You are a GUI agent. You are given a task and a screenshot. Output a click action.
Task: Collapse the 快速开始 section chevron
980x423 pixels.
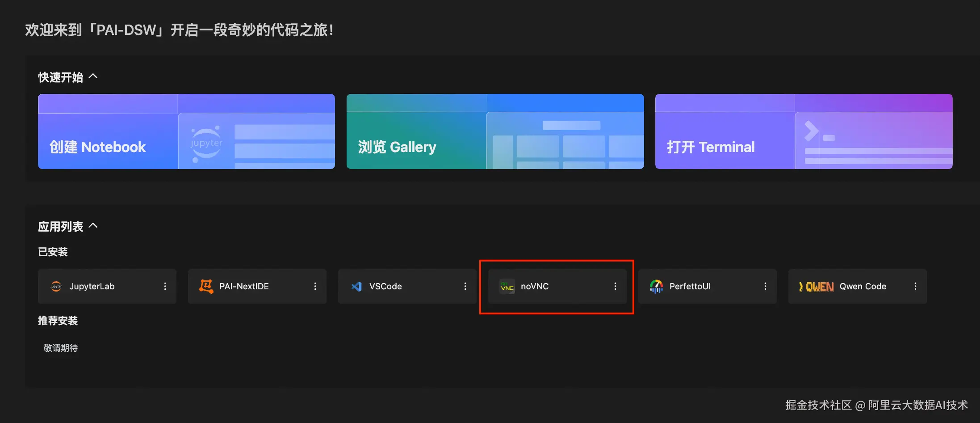point(93,76)
